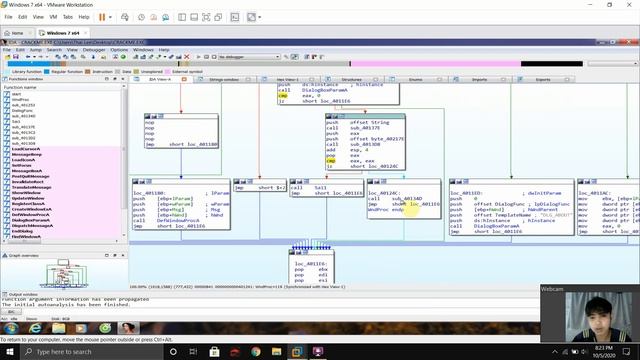Image resolution: width=640 pixels, height=360 pixels.
Task: Click blue regular function region in navigation band
Action: [29, 64]
